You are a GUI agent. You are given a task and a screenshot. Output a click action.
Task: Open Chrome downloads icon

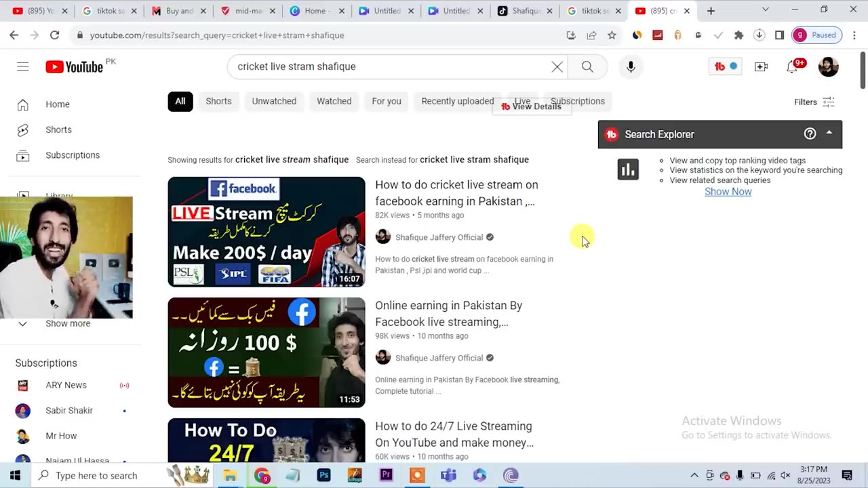click(759, 35)
